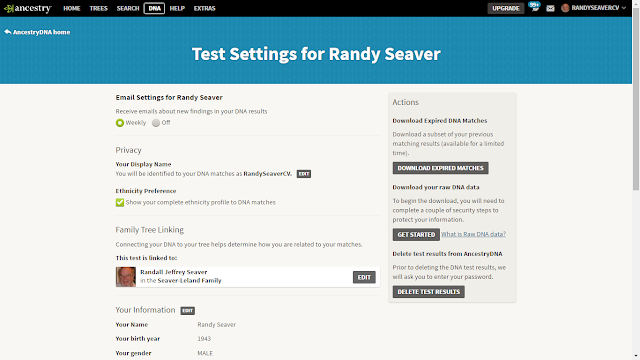Open the Help menu
The image size is (640, 360).
coord(177,8)
